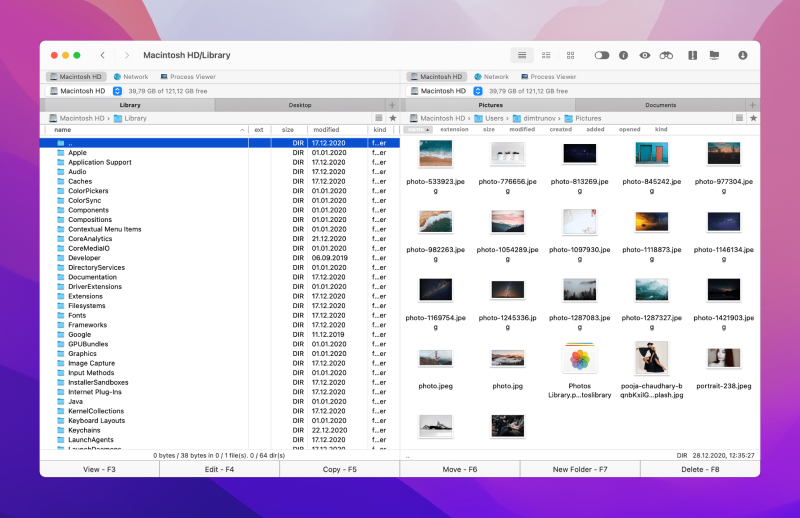Select the Fonts folder row
The image size is (800, 518).
(219, 315)
